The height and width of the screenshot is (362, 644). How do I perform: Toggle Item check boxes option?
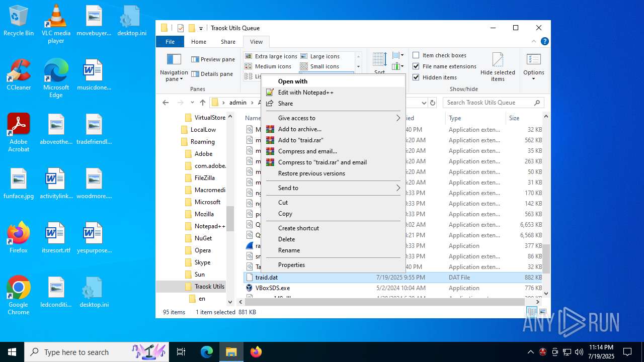click(439, 55)
